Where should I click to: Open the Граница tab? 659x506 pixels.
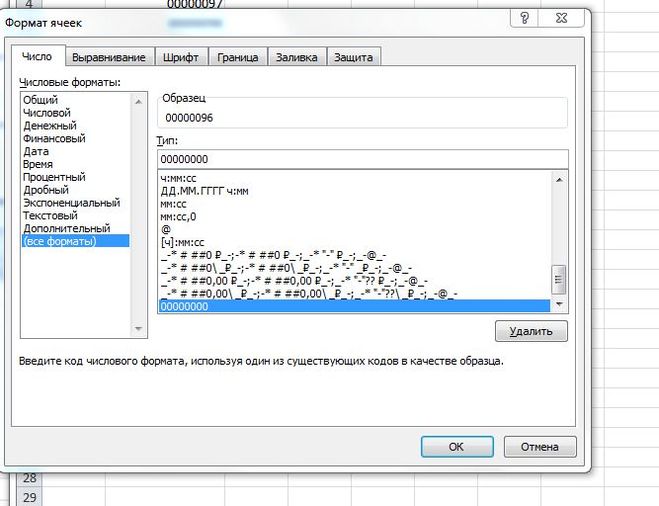pos(238,58)
